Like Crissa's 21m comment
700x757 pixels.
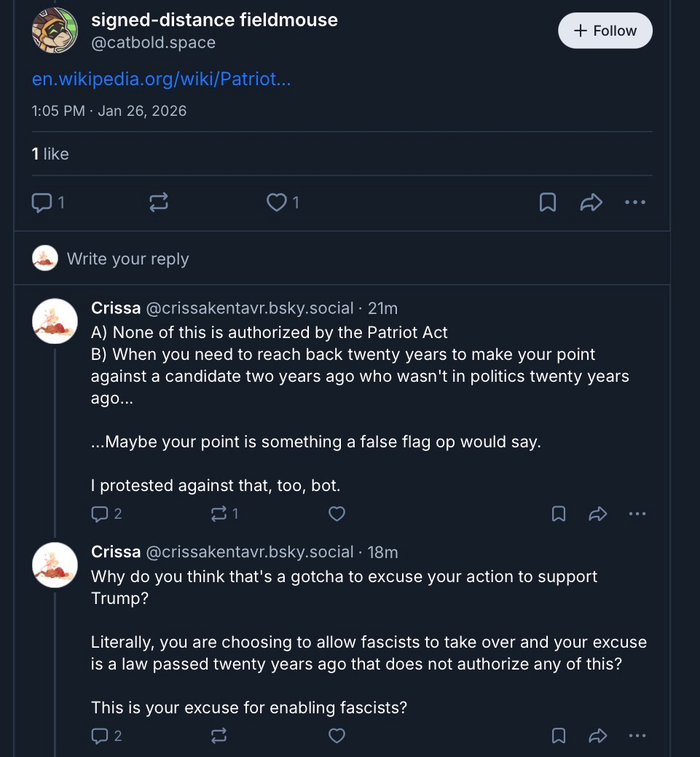(x=337, y=514)
